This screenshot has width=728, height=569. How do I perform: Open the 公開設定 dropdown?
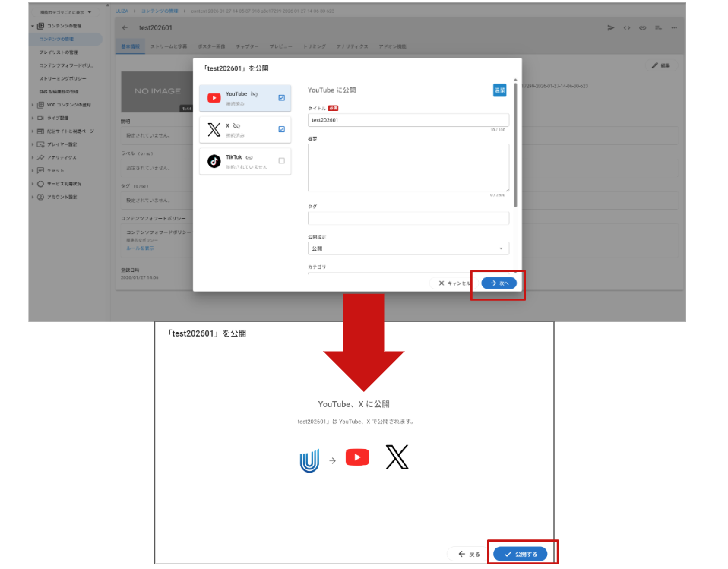coord(408,248)
